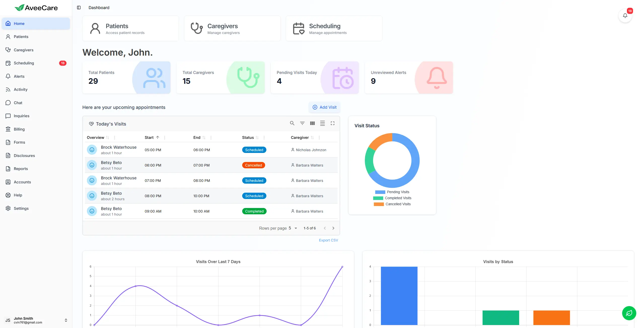
Task: Toggle the density list view in Today's Visits
Action: click(x=323, y=123)
